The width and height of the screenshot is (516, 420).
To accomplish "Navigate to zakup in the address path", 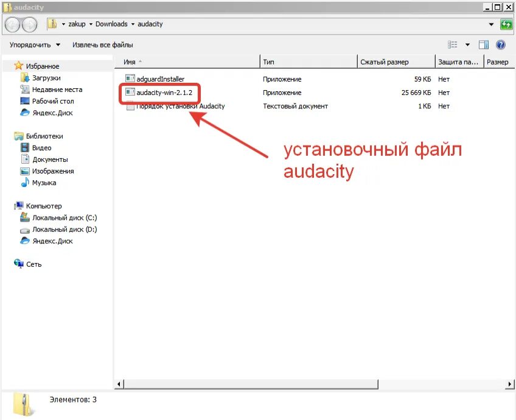I will [77, 24].
